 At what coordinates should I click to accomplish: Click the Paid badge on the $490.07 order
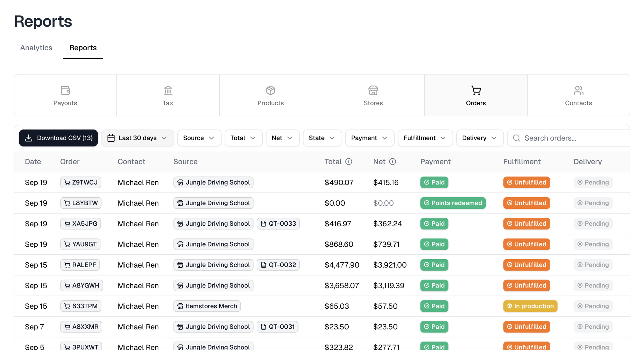tap(434, 183)
